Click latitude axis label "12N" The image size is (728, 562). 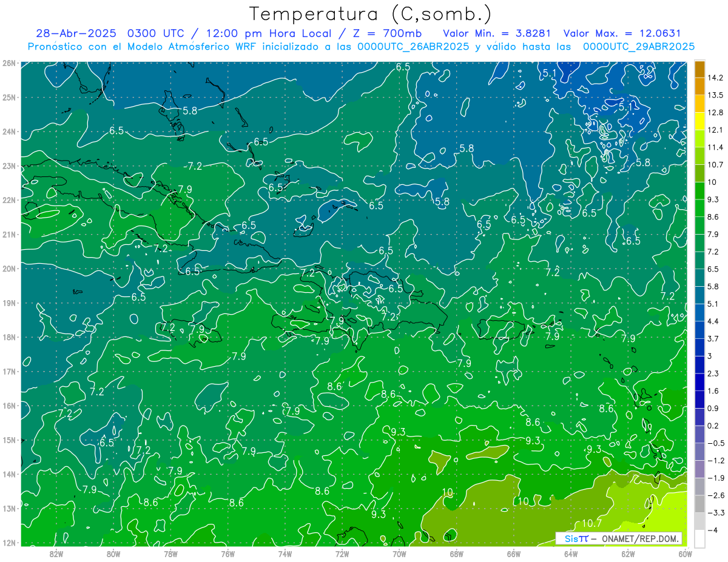tap(9, 543)
